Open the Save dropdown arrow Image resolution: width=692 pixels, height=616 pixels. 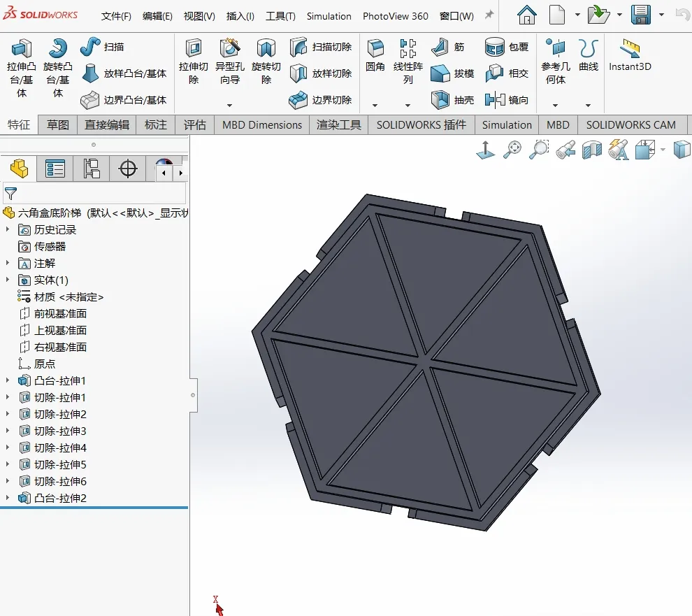tap(661, 15)
